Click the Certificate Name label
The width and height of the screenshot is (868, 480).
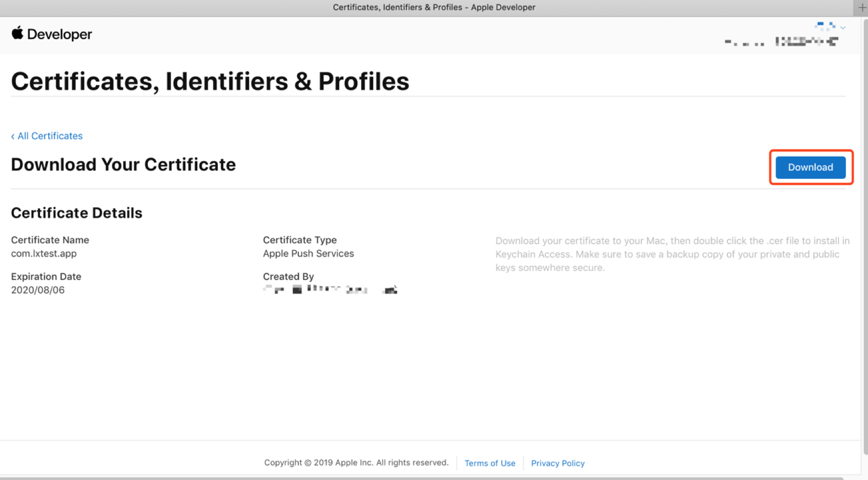(x=50, y=240)
